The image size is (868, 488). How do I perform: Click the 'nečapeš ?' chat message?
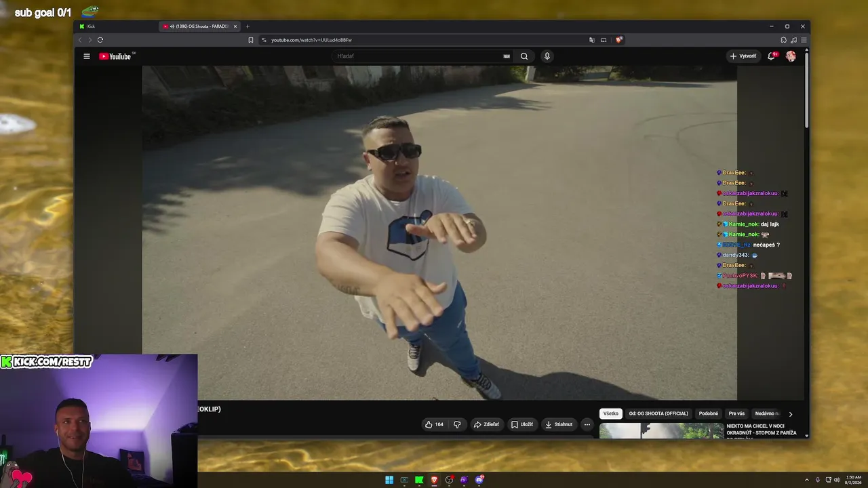click(766, 245)
